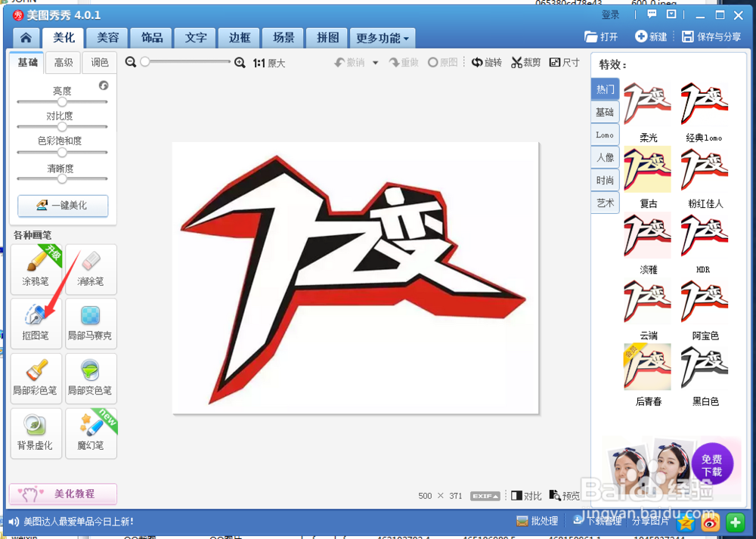Toggle the 原图 original image view
Image resolution: width=756 pixels, height=539 pixels.
coord(442,62)
